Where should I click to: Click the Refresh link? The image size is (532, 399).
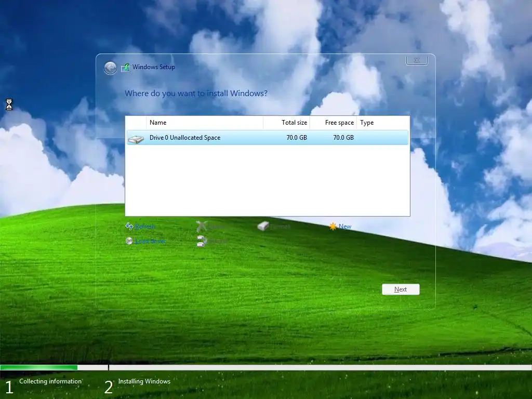(x=145, y=227)
